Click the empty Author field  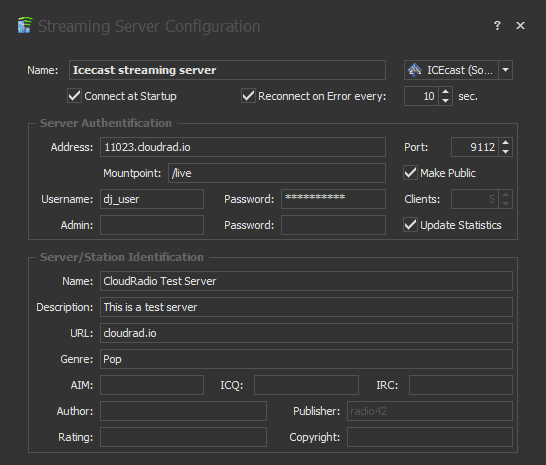click(x=183, y=411)
